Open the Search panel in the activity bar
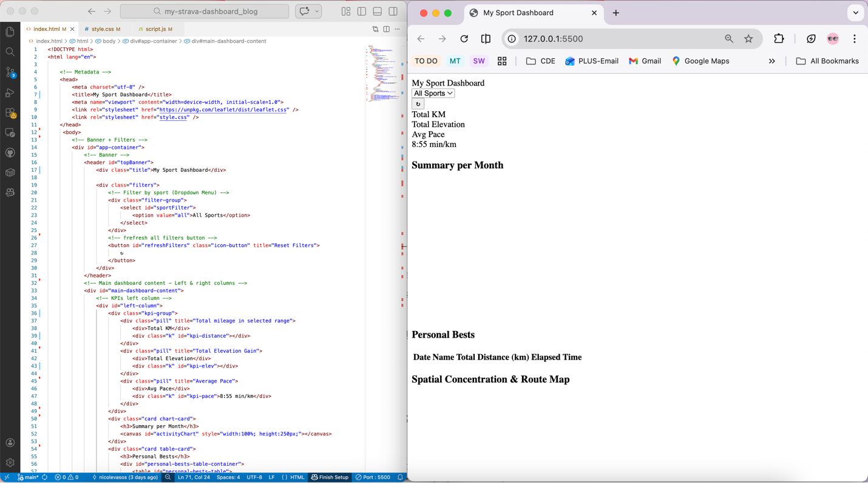This screenshot has height=484, width=868. tap(10, 52)
